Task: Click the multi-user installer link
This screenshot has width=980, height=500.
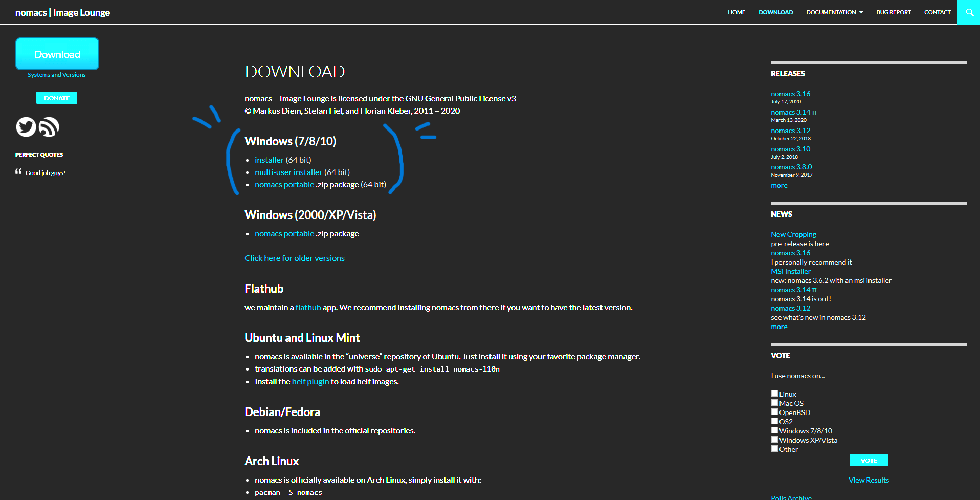Action: (x=288, y=172)
